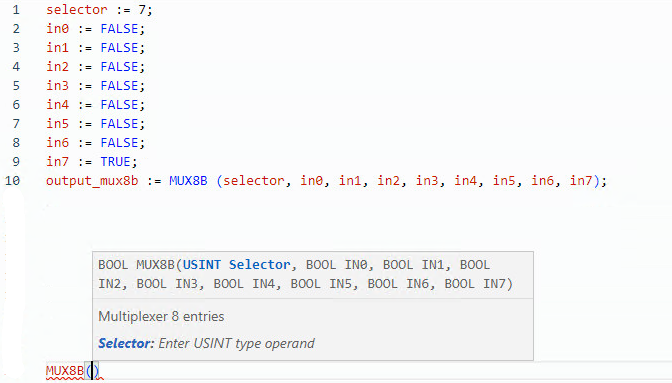The width and height of the screenshot is (672, 383).
Task: Click line number 5 in the gutter
Action: pos(16,86)
